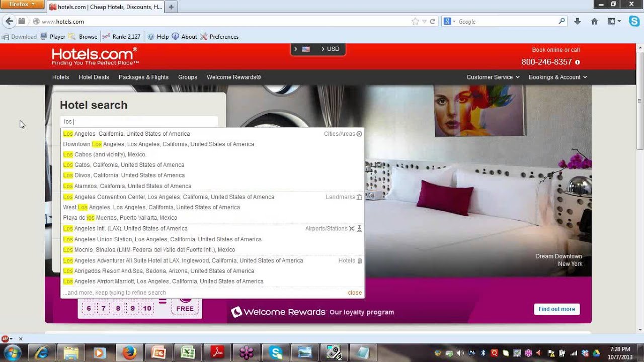This screenshot has height=362, width=644.
Task: Open the Hotels menu item
Action: point(60,77)
